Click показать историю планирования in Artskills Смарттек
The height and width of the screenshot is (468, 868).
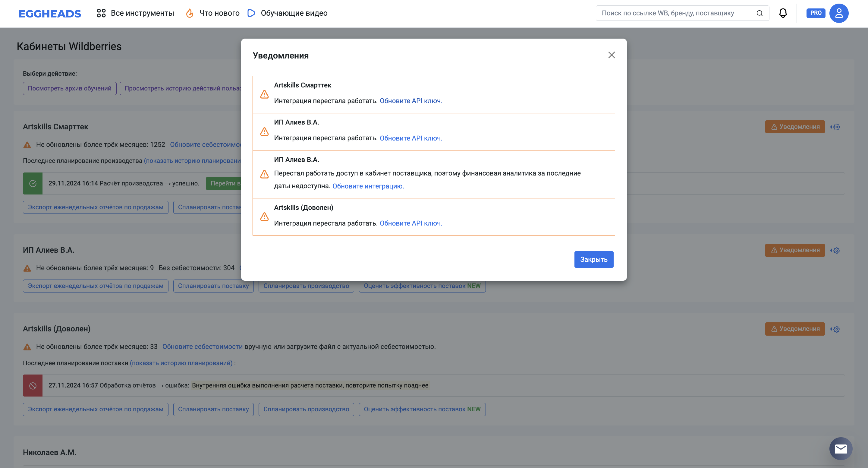point(192,161)
